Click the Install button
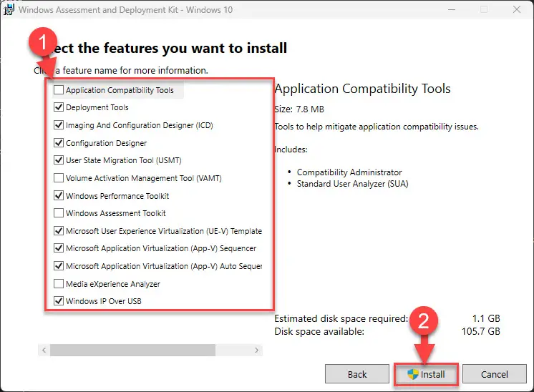Screen dimensions: 534x392 (426, 374)
